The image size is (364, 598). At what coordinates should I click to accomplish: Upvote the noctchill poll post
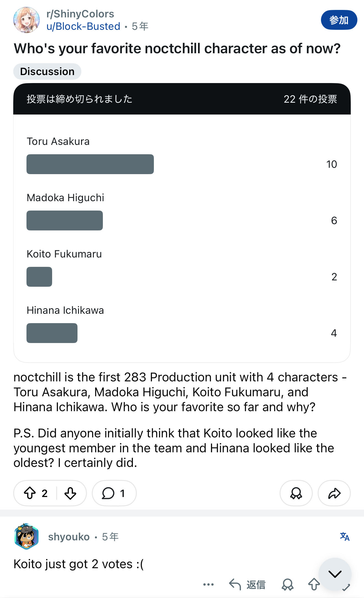tap(30, 493)
